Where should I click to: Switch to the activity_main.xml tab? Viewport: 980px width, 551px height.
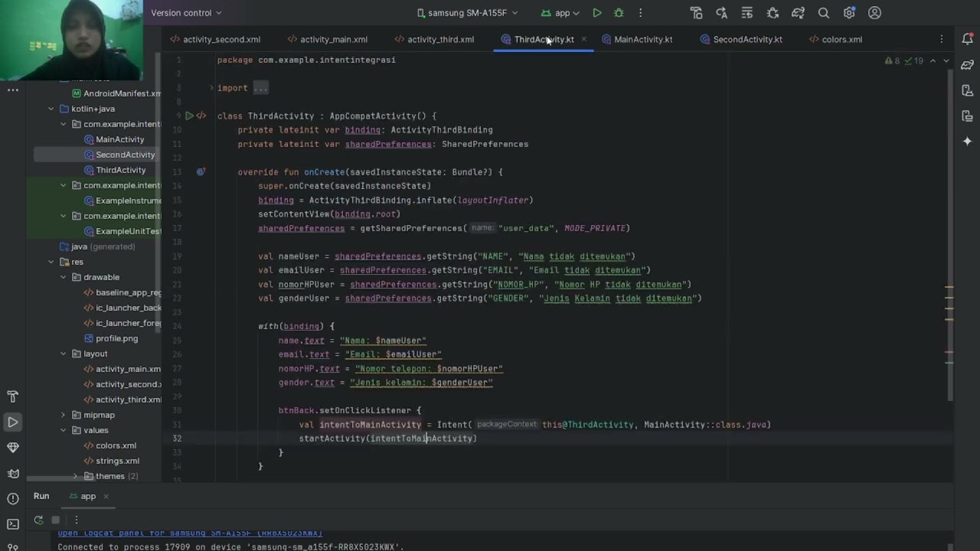click(327, 39)
